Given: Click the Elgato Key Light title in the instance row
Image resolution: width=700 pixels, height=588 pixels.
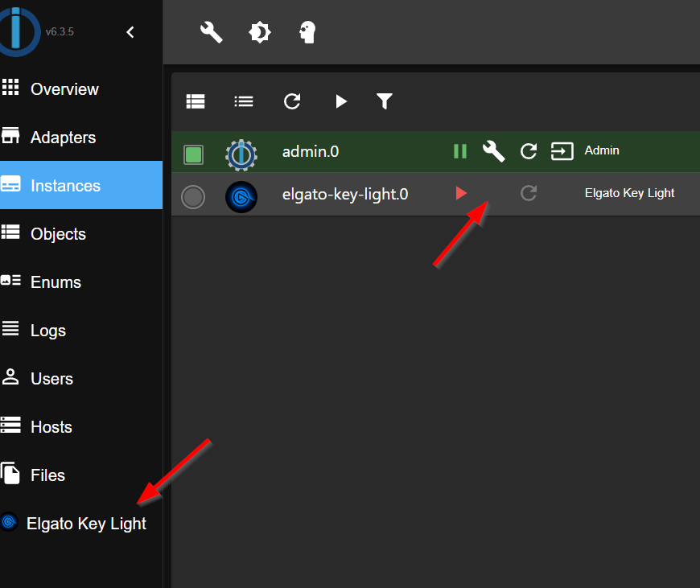Looking at the screenshot, I should coord(629,193).
